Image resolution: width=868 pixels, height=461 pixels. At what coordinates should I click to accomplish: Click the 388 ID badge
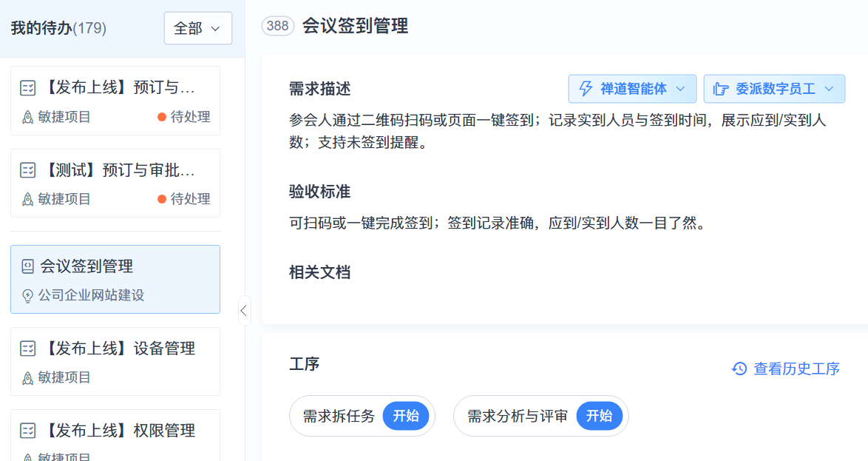(277, 25)
